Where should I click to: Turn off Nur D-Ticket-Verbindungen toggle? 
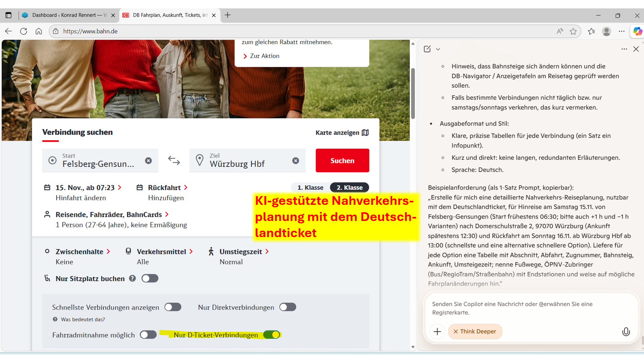(x=272, y=335)
